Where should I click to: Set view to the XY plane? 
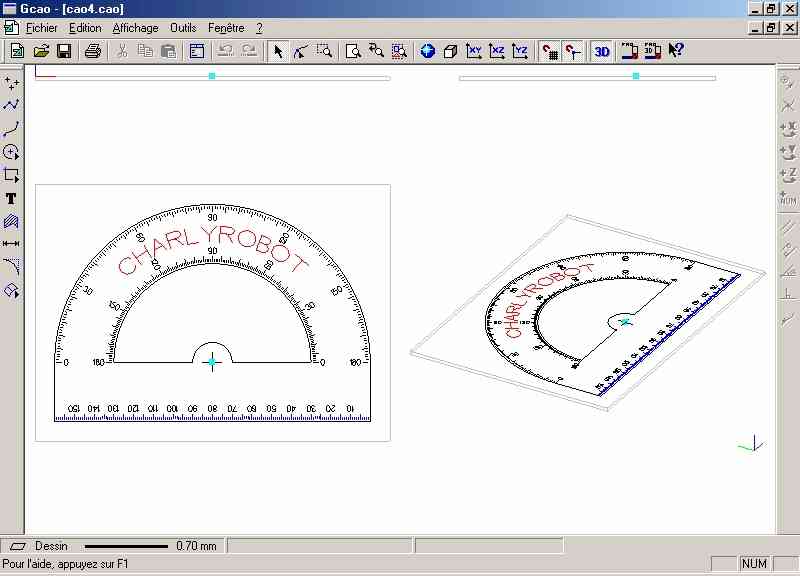pos(473,51)
